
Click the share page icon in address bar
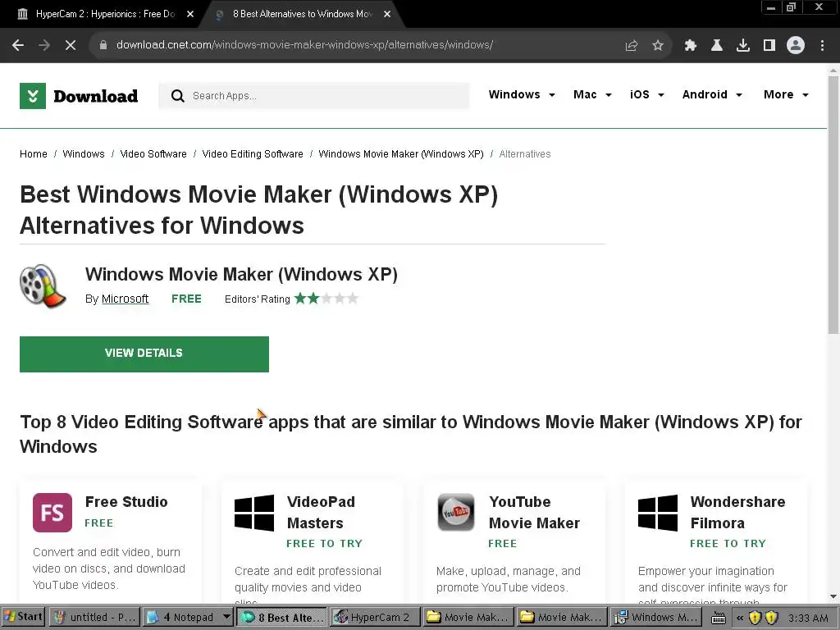[x=632, y=46]
